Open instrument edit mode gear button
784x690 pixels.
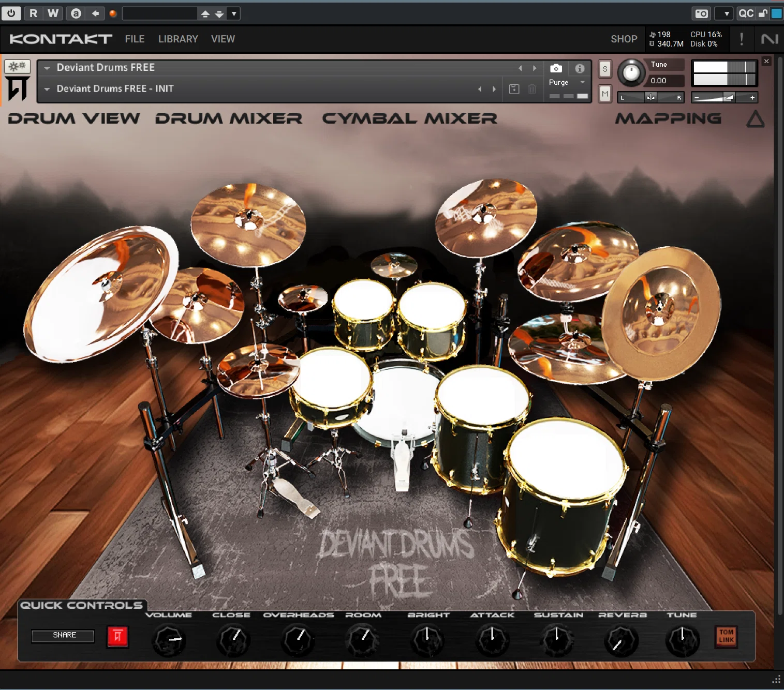pos(17,66)
